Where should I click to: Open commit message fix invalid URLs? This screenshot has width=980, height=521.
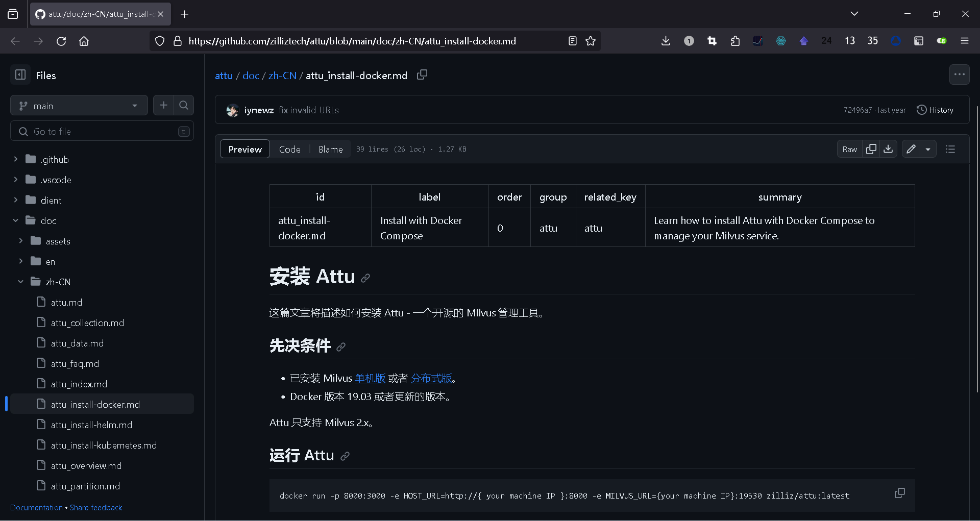tap(309, 110)
